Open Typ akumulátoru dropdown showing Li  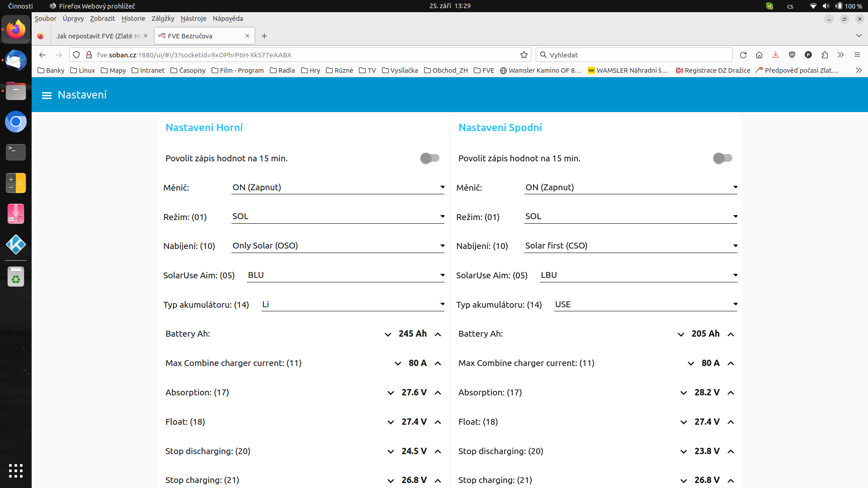[353, 305]
